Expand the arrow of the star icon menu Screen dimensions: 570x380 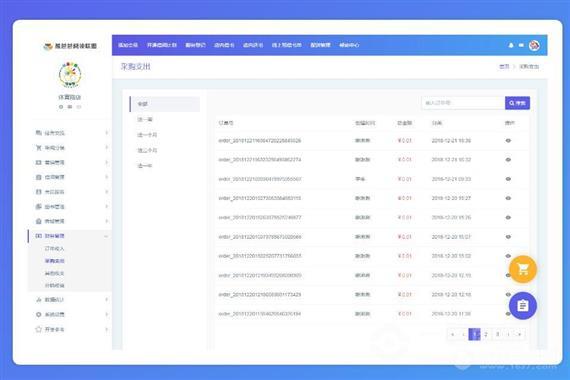[x=107, y=329]
